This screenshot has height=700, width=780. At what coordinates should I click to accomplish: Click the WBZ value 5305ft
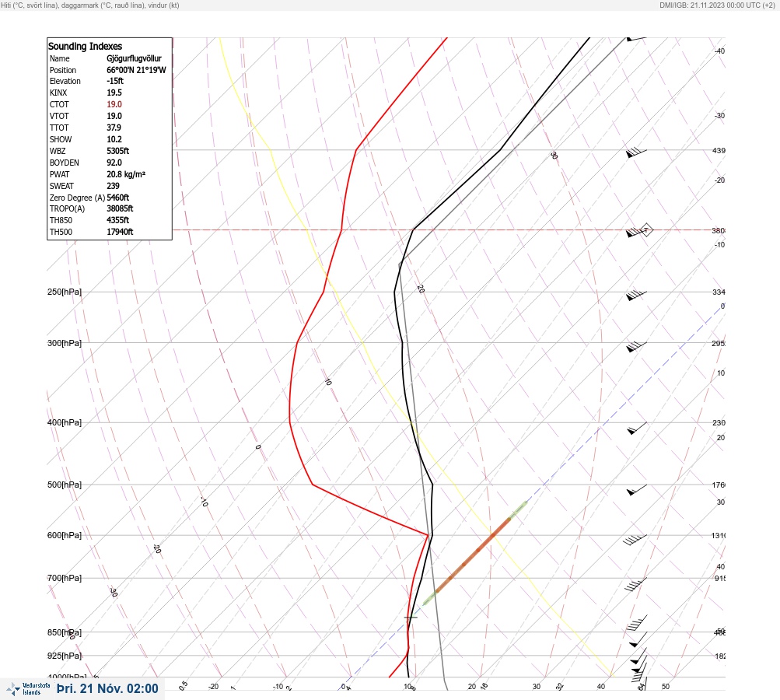point(118,151)
